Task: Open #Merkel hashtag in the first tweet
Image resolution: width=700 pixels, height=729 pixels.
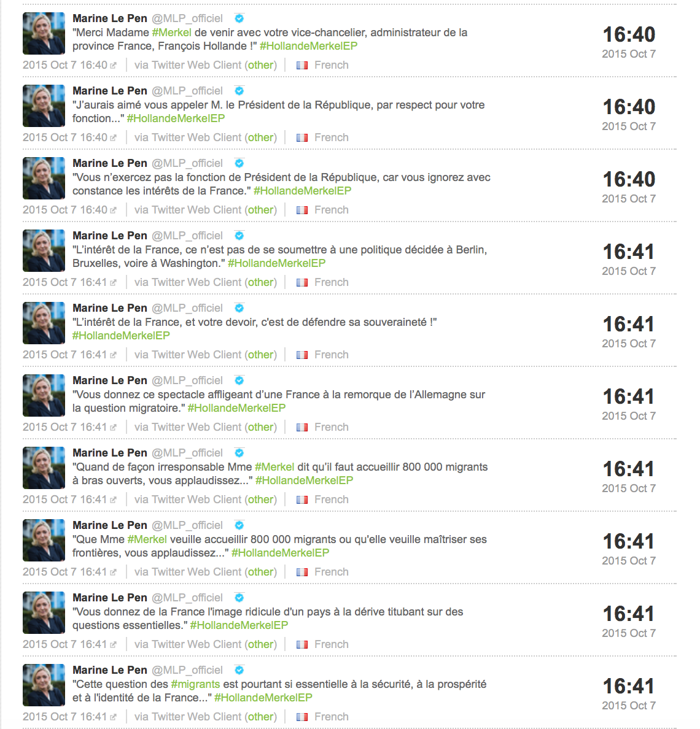Action: (172, 33)
